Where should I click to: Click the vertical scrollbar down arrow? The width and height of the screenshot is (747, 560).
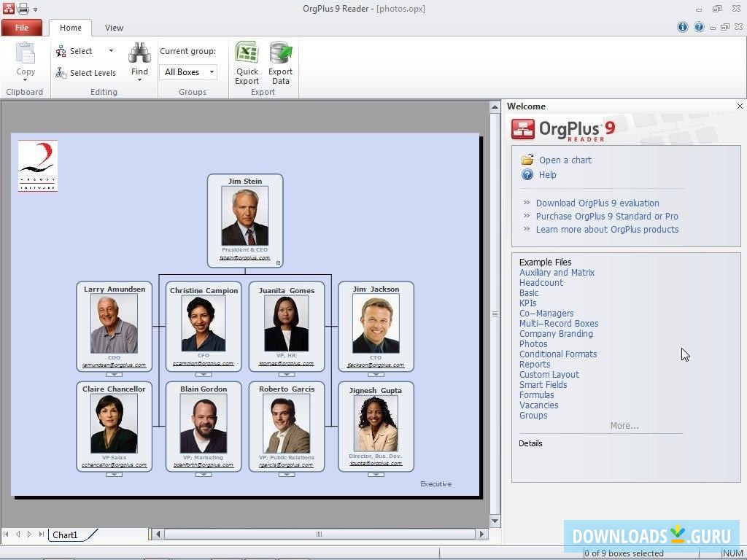click(x=495, y=521)
